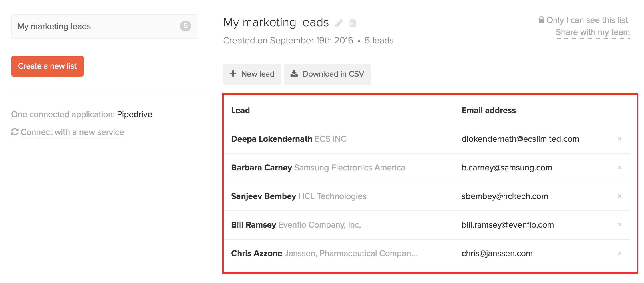Create a new list
The width and height of the screenshot is (644, 283).
(47, 66)
